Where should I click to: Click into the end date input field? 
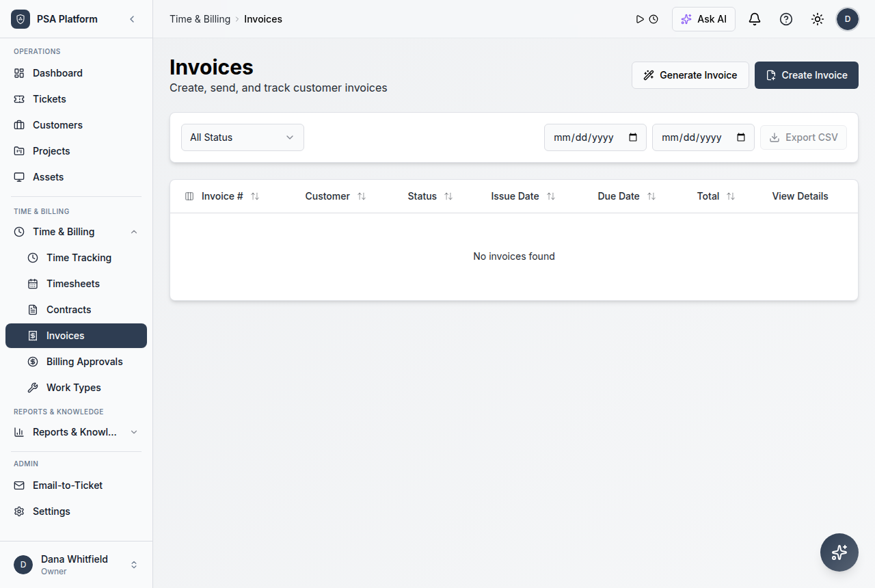(x=703, y=137)
